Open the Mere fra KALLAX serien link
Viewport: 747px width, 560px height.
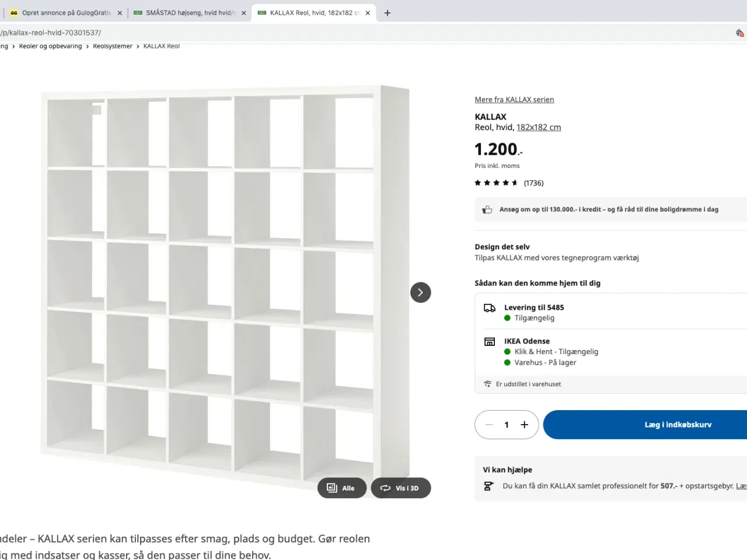click(514, 99)
